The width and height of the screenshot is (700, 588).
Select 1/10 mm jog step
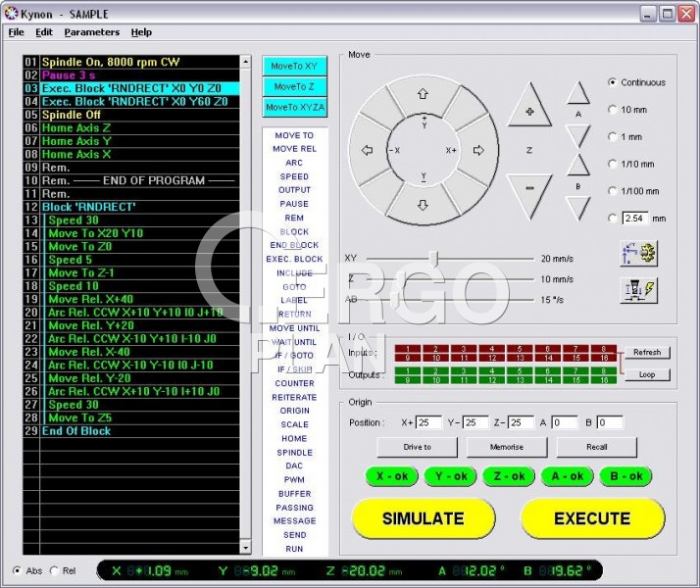click(x=613, y=164)
